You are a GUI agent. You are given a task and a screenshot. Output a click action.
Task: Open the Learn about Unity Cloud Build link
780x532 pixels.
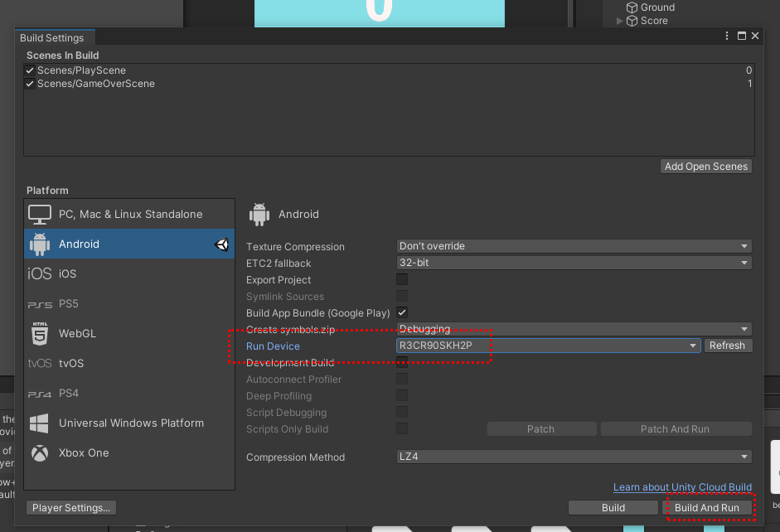682,487
